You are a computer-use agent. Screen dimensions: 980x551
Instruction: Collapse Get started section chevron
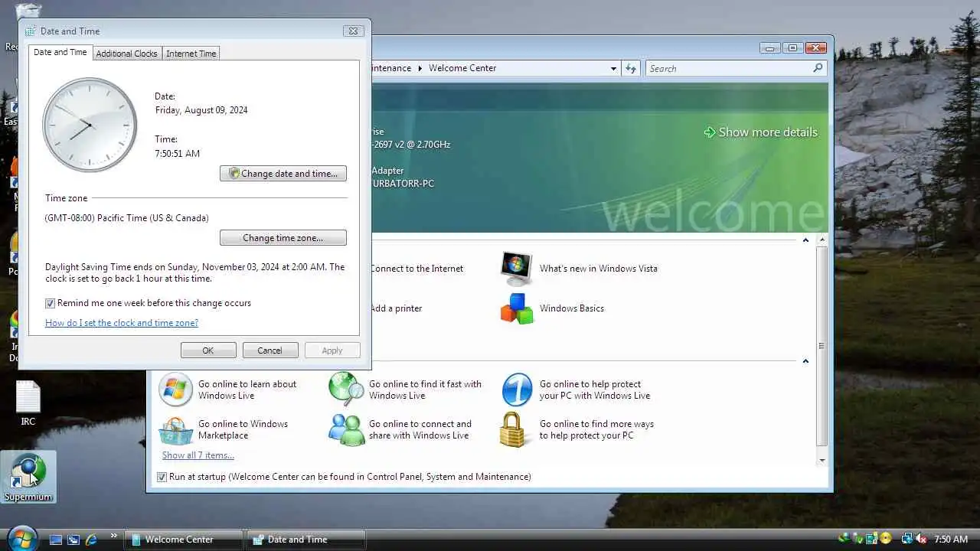[x=805, y=240]
